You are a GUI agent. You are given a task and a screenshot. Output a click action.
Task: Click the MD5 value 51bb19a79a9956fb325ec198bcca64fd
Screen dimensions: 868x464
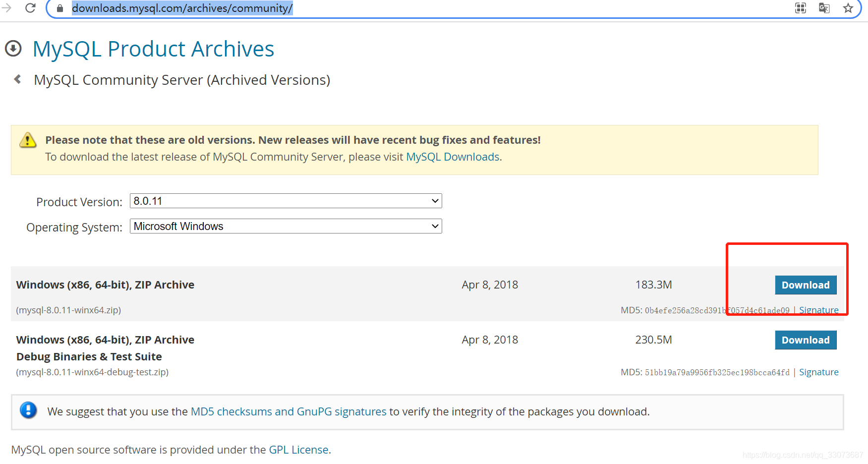coord(717,372)
